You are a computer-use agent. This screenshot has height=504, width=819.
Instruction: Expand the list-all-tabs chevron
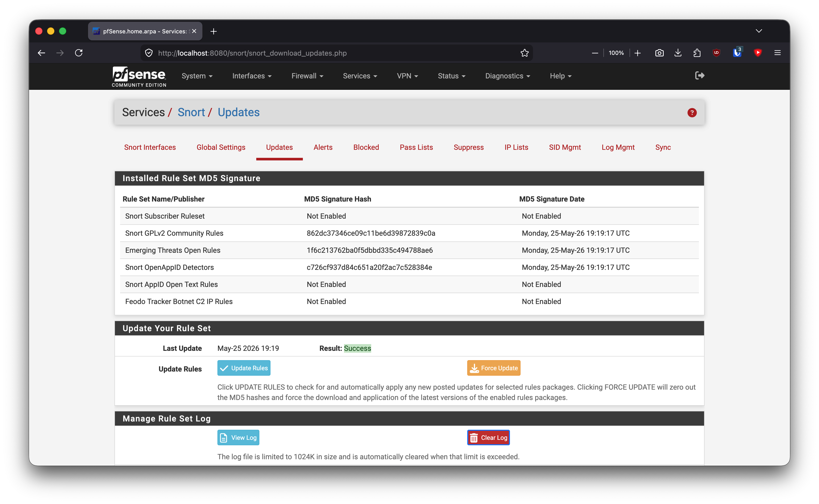coord(759,31)
